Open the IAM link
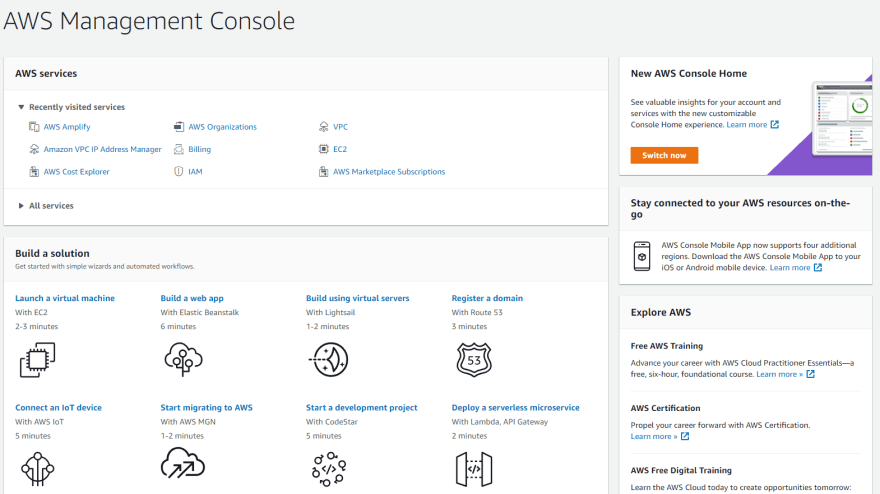Viewport: 880px width, 494px height. coord(195,172)
